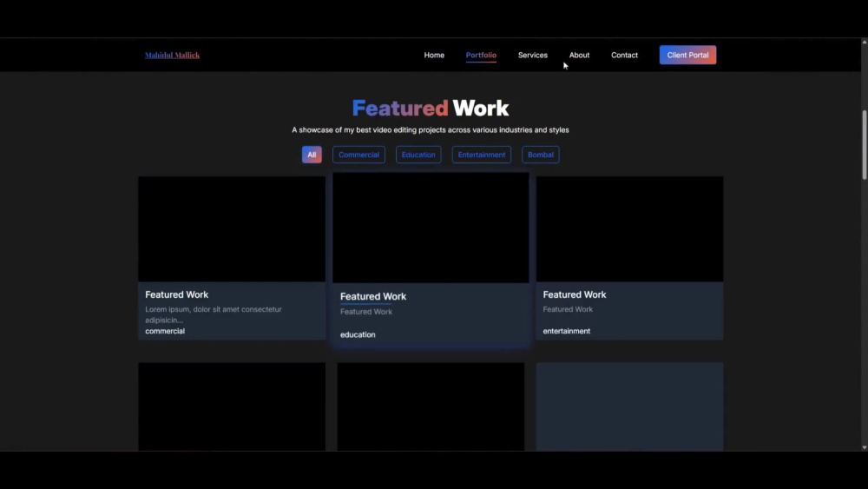Viewport: 868px width, 489px height.
Task: Filter projects by Education
Action: [418, 155]
